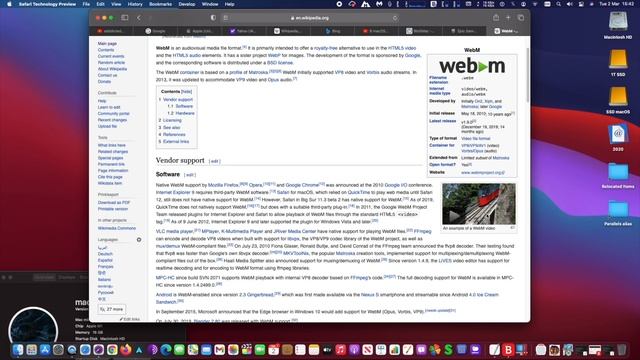640x360 pixels.
Task: Select the 1T SSD desktop drive
Action: [x=618, y=63]
